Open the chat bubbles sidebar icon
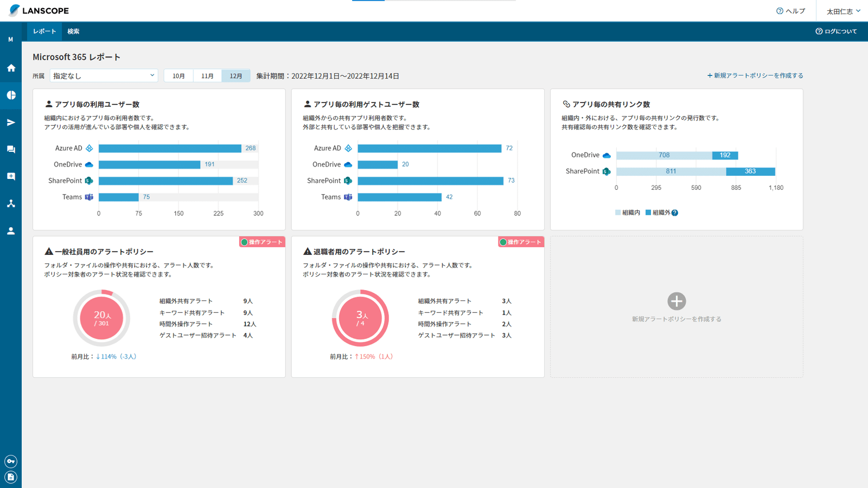Screen dimensions: 868x488 click(11, 149)
